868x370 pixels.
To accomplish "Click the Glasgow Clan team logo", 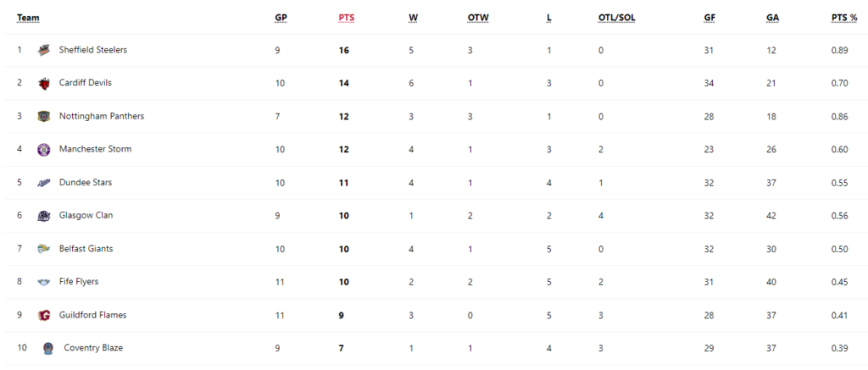I will point(44,216).
